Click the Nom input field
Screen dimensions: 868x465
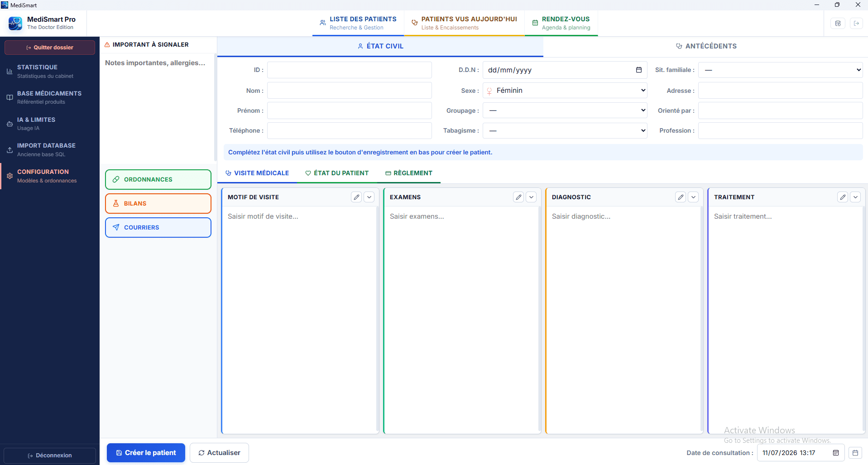click(x=349, y=91)
